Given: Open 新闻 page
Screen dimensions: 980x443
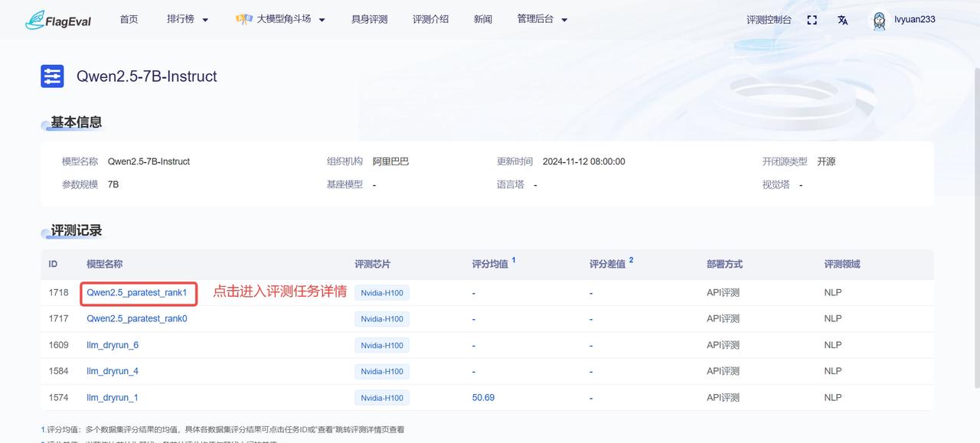Looking at the screenshot, I should coord(482,19).
